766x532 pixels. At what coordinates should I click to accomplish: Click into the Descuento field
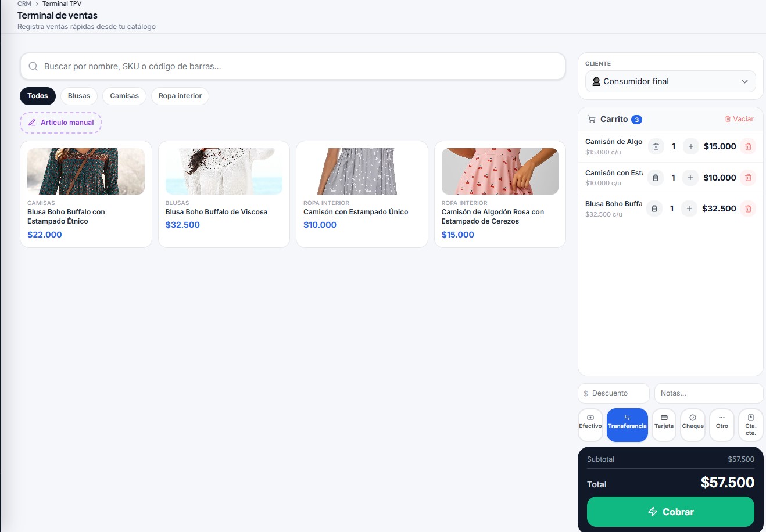[x=614, y=393]
